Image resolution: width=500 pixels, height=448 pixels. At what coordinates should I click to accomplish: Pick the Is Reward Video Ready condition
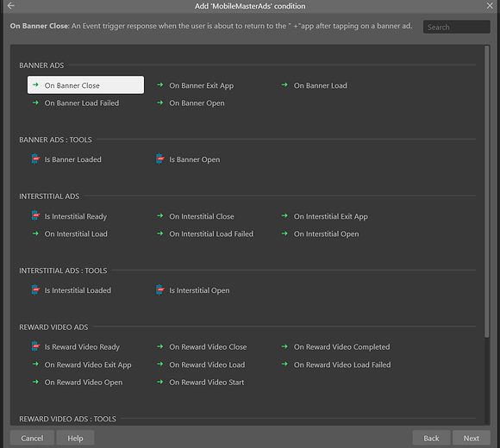(82, 347)
